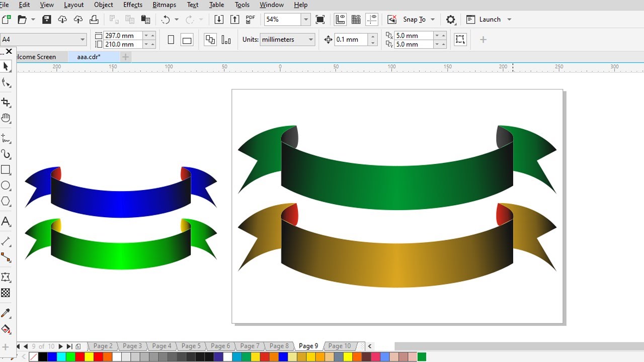This screenshot has width=644, height=362.
Task: Open the Object menu
Action: pos(104,5)
